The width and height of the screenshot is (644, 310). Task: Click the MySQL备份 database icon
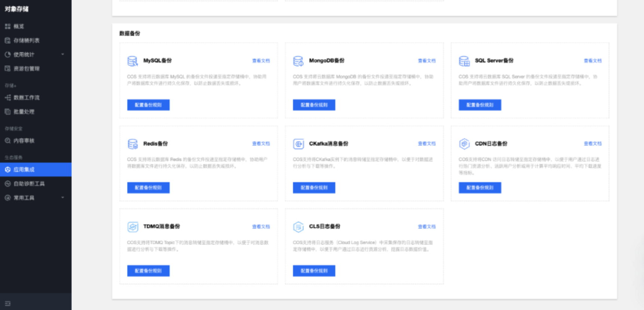tap(132, 61)
